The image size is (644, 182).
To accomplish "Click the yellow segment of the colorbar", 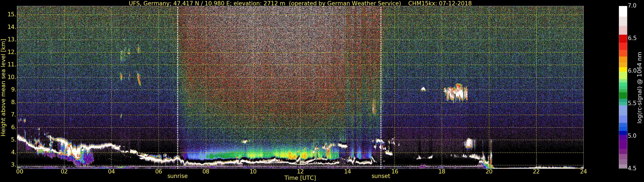I will click(623, 70).
